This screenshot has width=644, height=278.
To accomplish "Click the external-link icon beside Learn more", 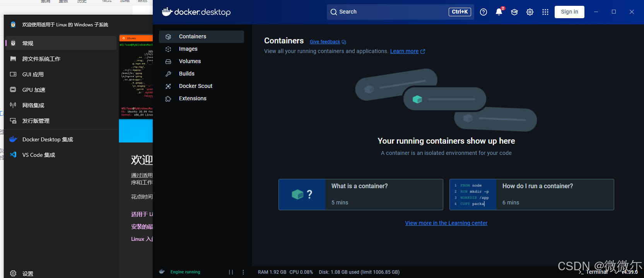I will (x=423, y=51).
